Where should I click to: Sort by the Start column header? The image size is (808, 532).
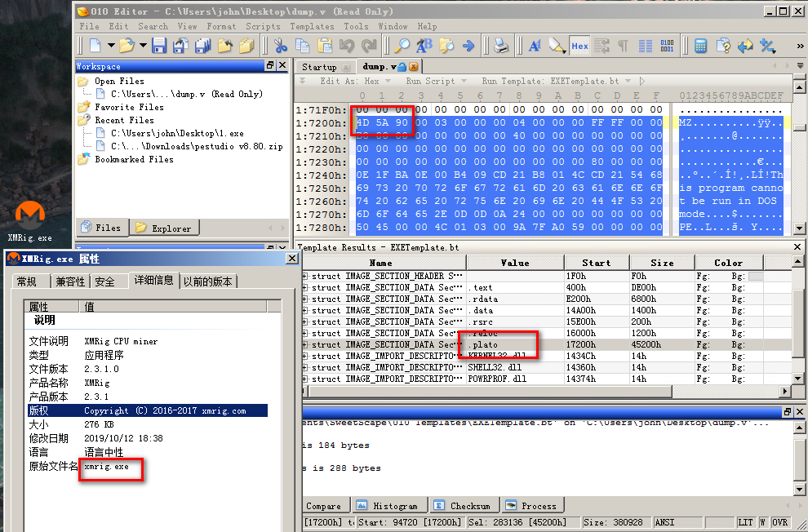coord(597,263)
